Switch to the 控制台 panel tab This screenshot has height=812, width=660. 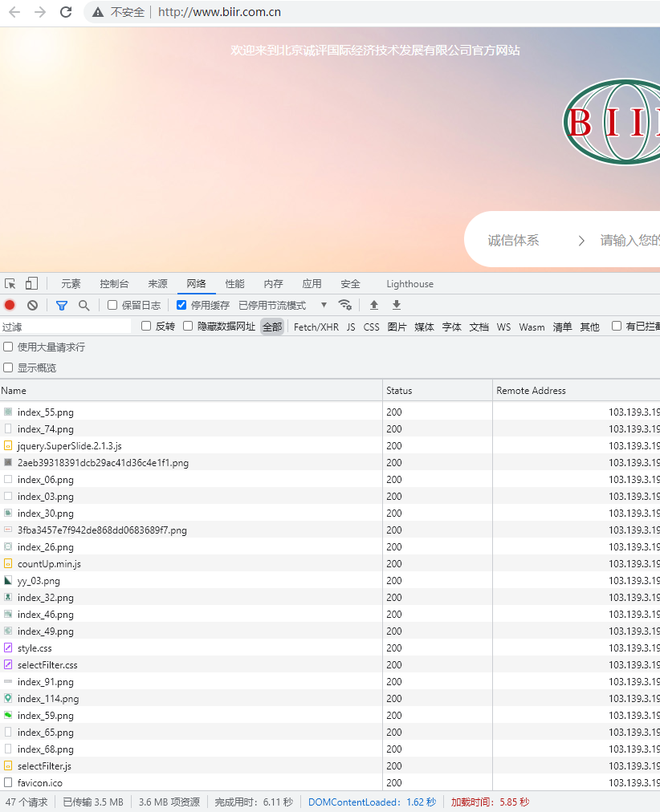113,283
